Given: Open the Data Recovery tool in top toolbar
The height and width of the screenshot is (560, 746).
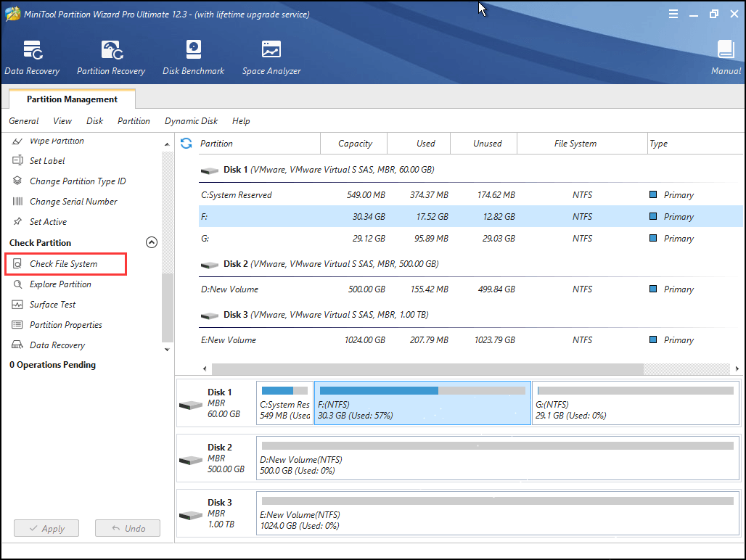Looking at the screenshot, I should click(33, 57).
